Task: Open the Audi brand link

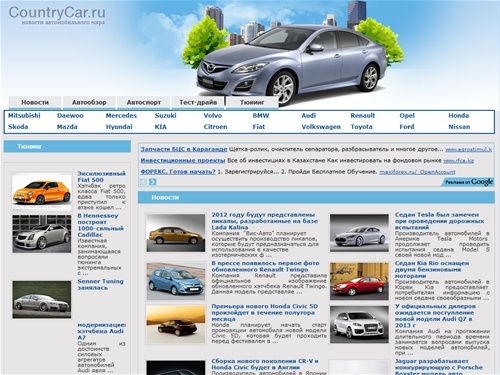Action: click(x=309, y=116)
